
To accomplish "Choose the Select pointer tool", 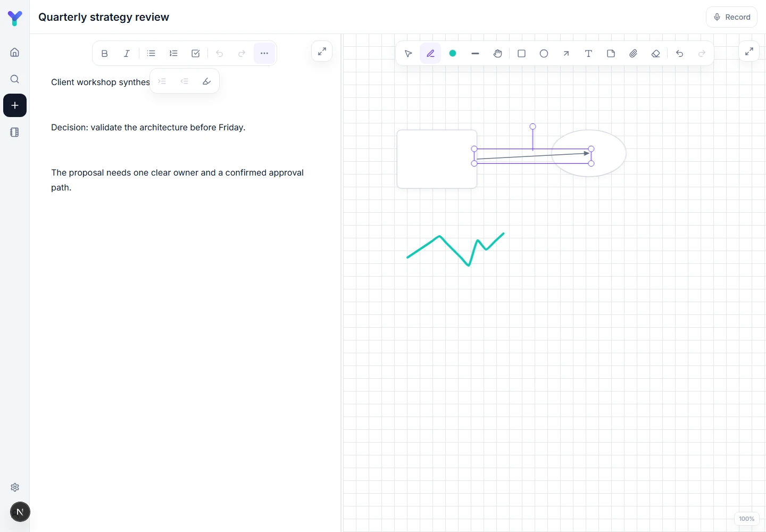I will tap(408, 53).
